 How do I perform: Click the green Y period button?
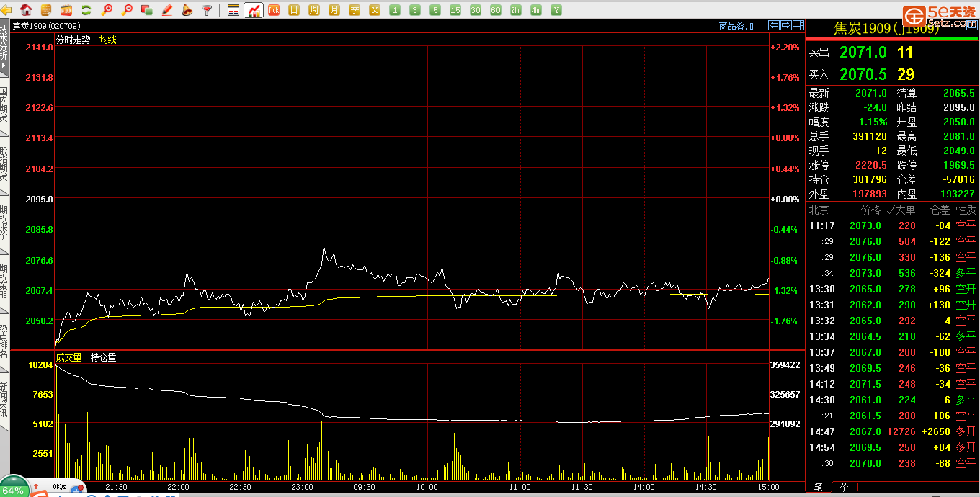coord(556,10)
